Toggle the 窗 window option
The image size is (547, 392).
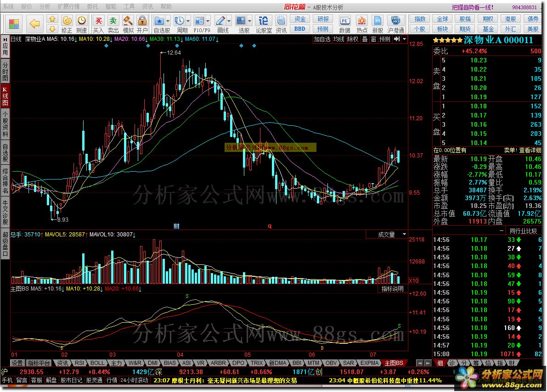(x=373, y=39)
